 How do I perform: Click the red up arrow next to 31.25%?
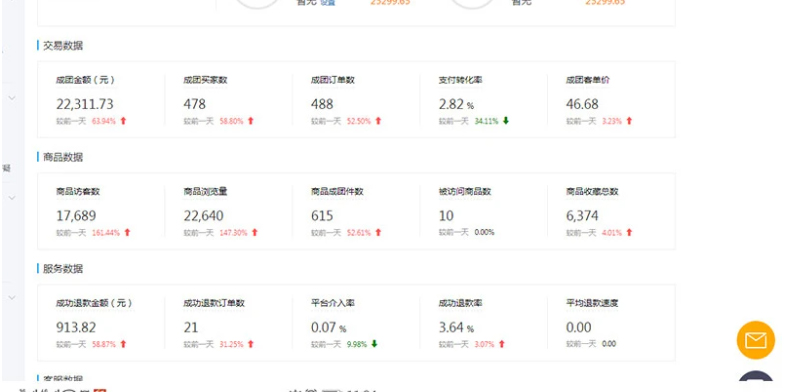(x=250, y=344)
